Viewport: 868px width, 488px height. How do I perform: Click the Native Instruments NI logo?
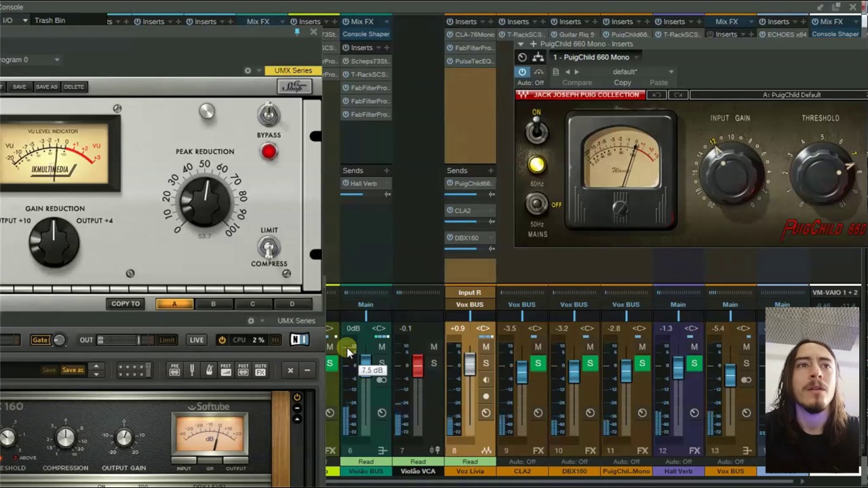coord(299,340)
